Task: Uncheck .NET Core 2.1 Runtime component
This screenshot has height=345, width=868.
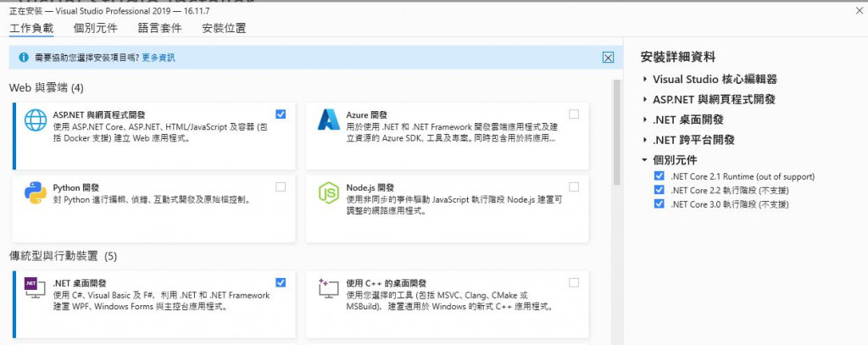Action: click(659, 176)
